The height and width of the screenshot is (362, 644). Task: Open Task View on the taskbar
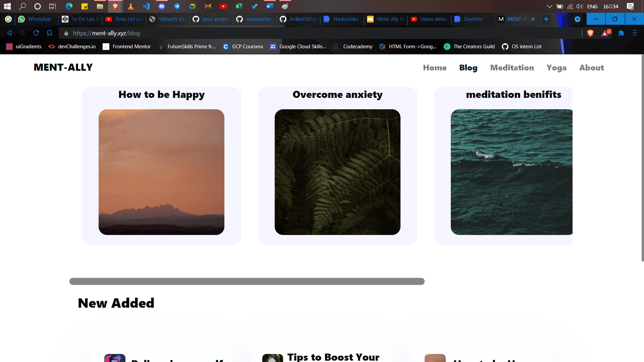(53, 6)
